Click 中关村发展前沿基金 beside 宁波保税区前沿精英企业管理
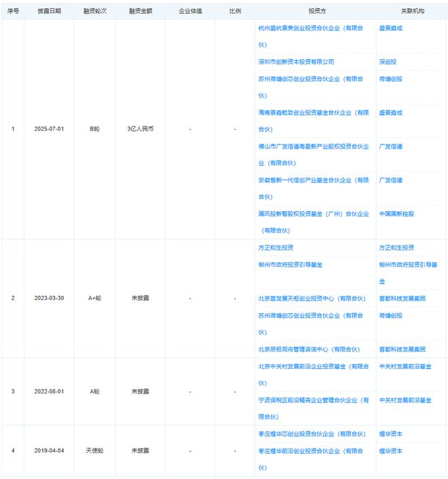Viewport: 448px width, 479px height. point(405,400)
